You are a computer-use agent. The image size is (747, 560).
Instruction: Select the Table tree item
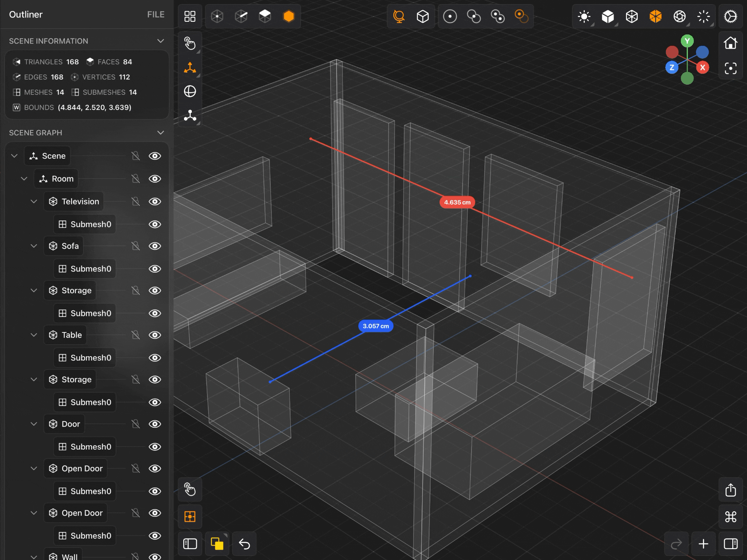[65, 335]
